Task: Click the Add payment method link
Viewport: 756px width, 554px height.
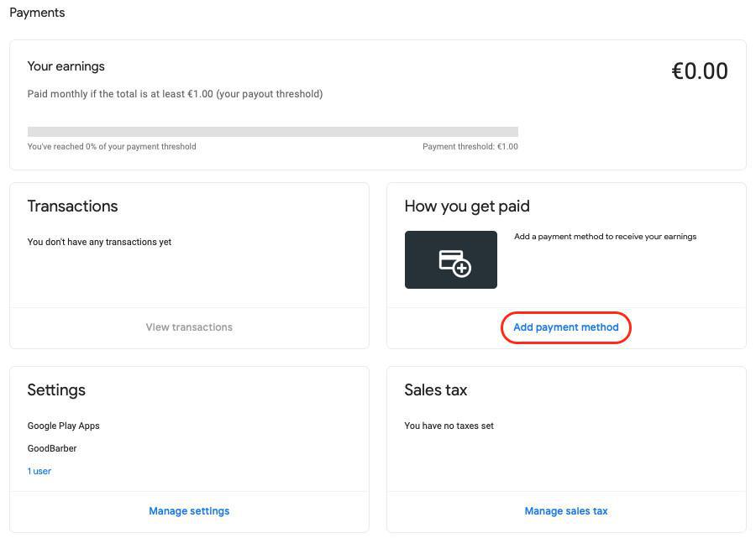Action: click(565, 327)
